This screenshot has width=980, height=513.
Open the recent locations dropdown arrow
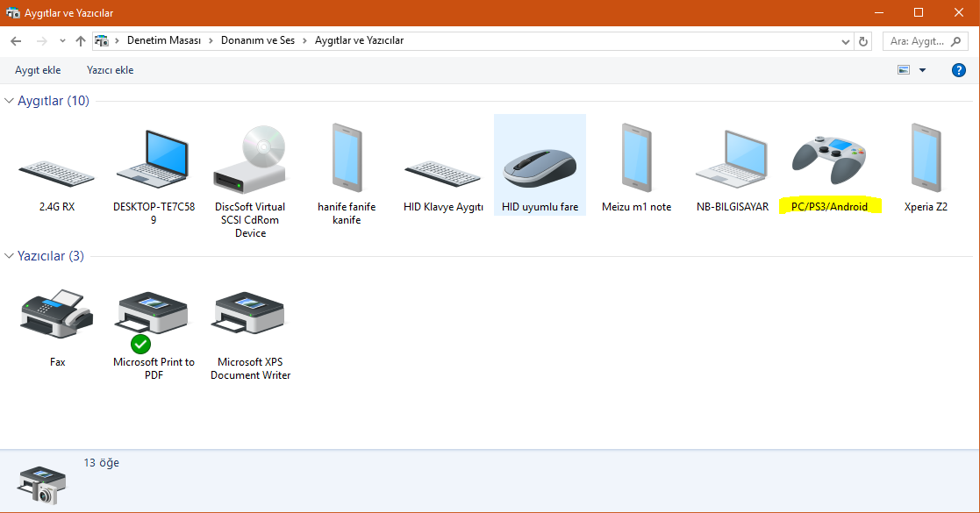tap(62, 41)
